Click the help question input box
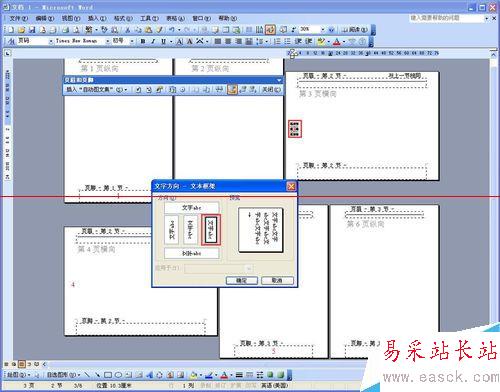The image size is (500, 392). click(446, 18)
